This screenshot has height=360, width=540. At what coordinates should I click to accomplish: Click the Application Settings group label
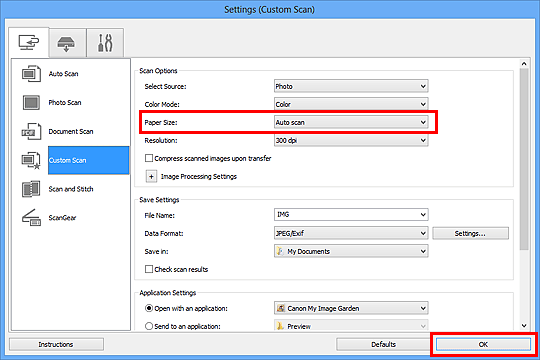point(168,293)
